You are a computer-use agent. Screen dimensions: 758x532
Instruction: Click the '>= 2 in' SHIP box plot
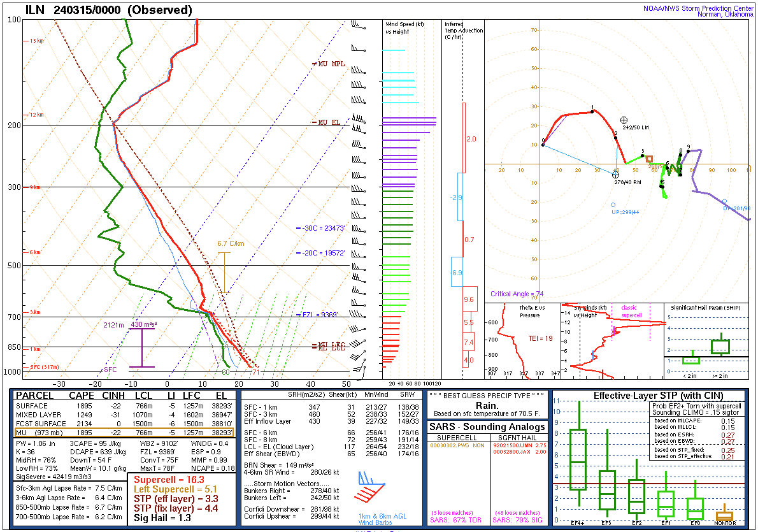click(x=721, y=345)
